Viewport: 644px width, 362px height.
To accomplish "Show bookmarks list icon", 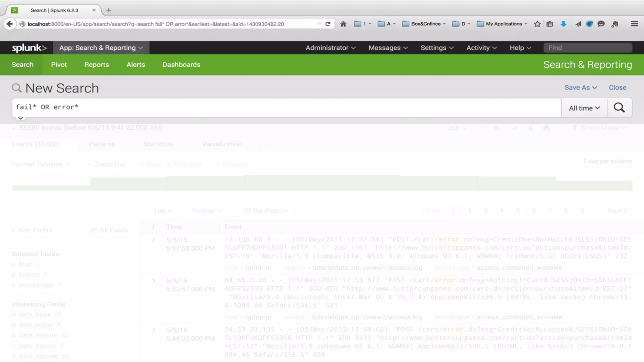I will pos(549,24).
